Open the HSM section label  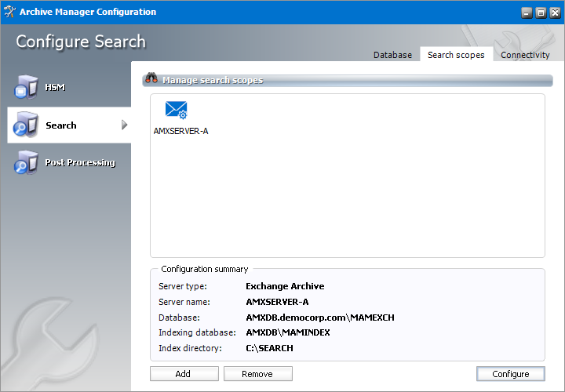(x=55, y=87)
